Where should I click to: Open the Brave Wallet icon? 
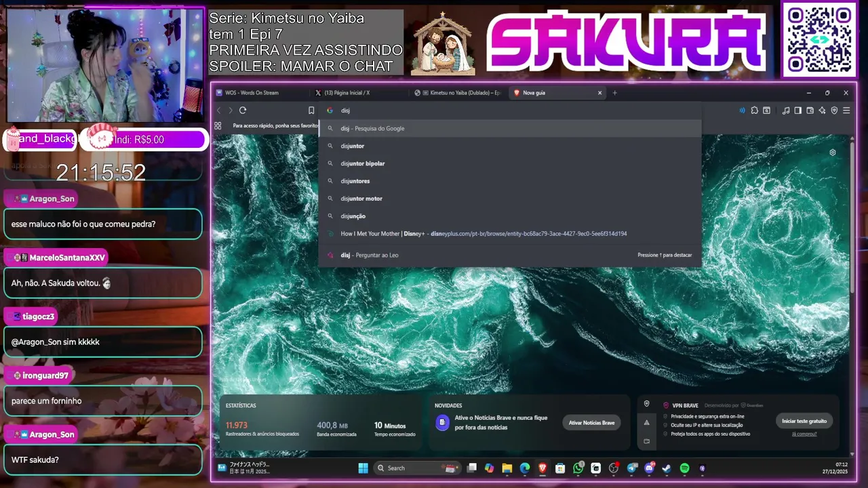click(810, 110)
